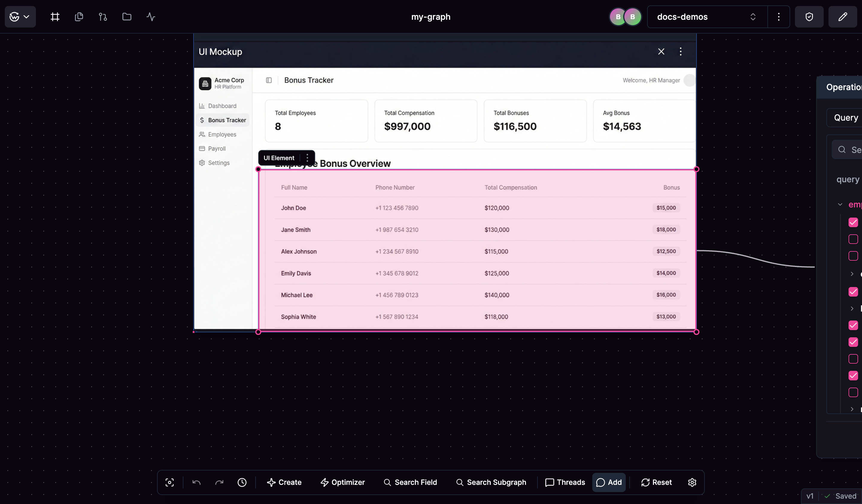Viewport: 862px width, 504px height.
Task: Undo the last action
Action: click(x=196, y=482)
